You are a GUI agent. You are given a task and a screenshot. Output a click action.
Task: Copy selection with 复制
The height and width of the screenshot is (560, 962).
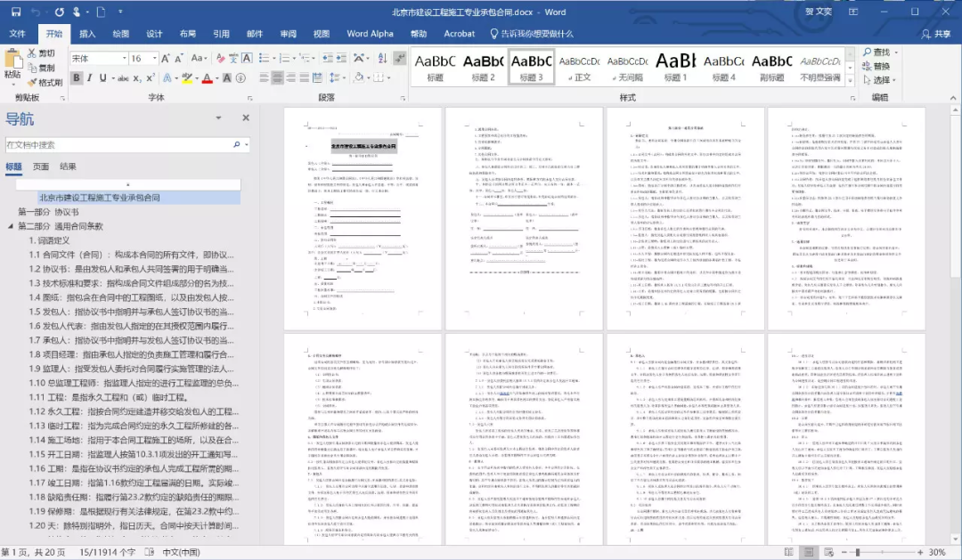[x=41, y=68]
